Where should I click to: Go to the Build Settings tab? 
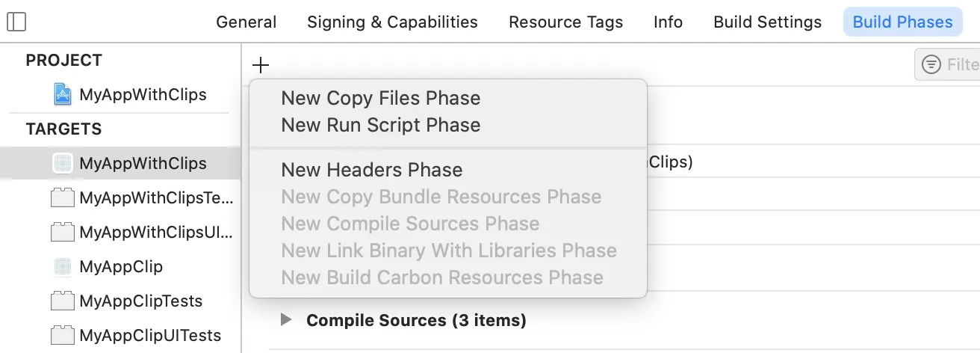767,22
